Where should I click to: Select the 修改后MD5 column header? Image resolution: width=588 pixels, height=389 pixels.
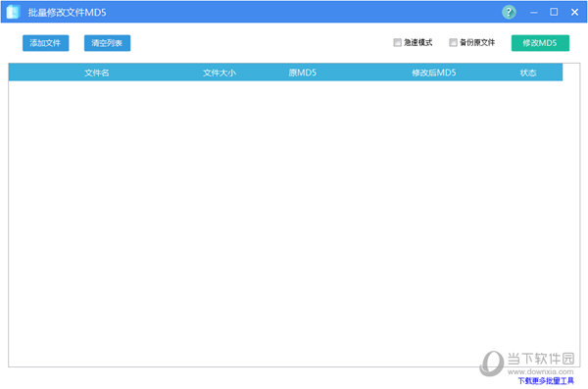[x=434, y=73]
